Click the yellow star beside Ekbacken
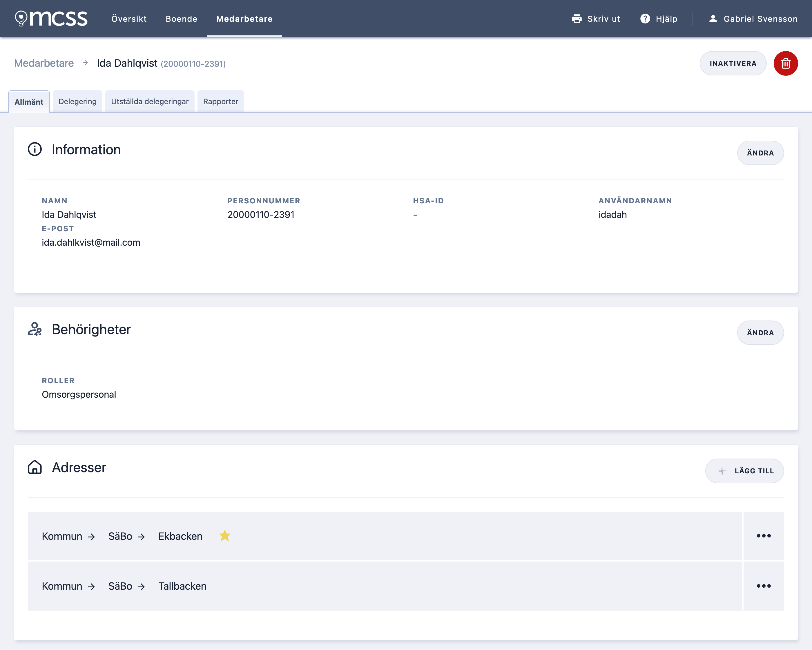The width and height of the screenshot is (812, 650). [224, 535]
